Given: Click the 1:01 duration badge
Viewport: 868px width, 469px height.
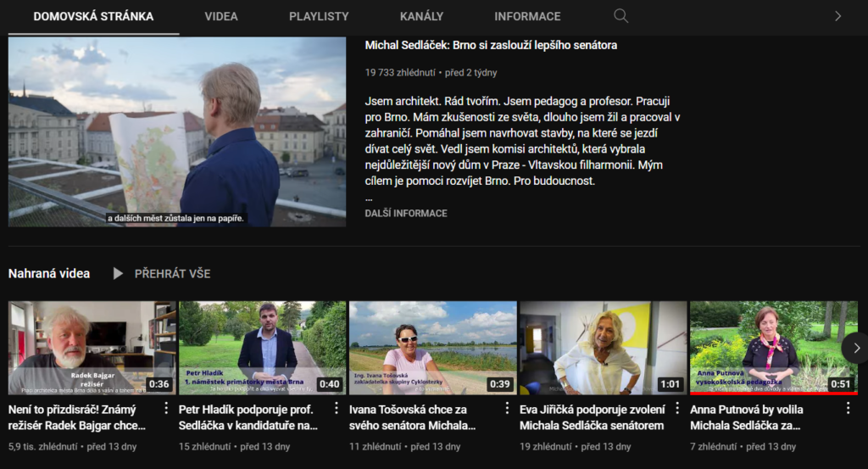Looking at the screenshot, I should point(670,383).
